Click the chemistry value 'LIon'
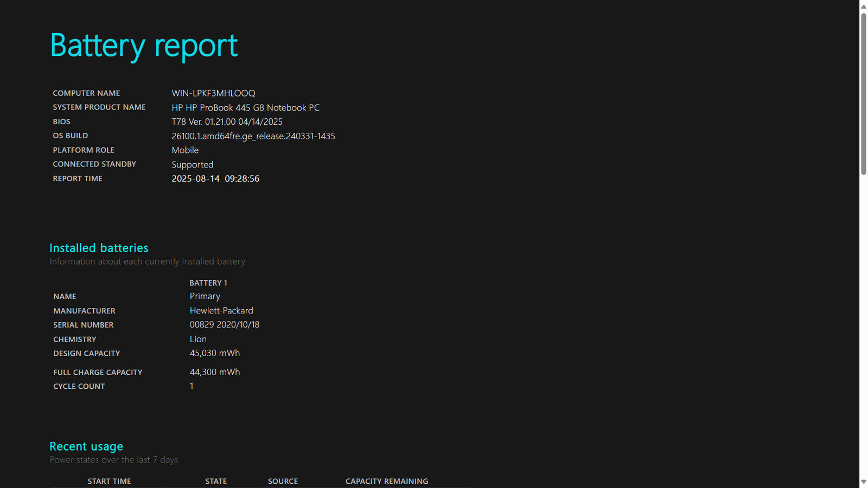Image resolution: width=868 pixels, height=488 pixels. tap(198, 339)
